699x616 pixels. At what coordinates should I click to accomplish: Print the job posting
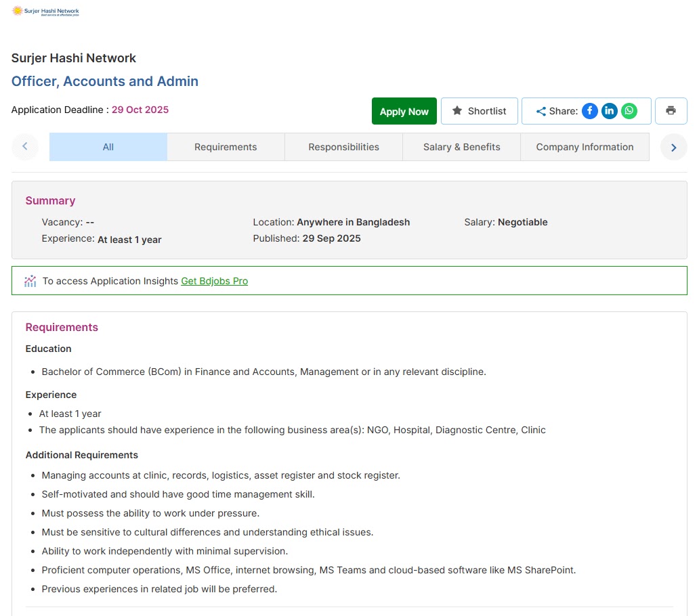point(671,111)
